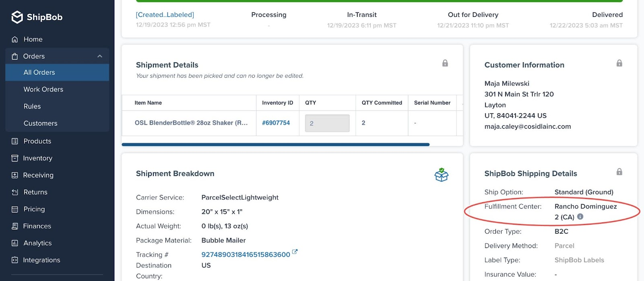
Task: Collapse the Orders menu chevron
Action: click(100, 56)
